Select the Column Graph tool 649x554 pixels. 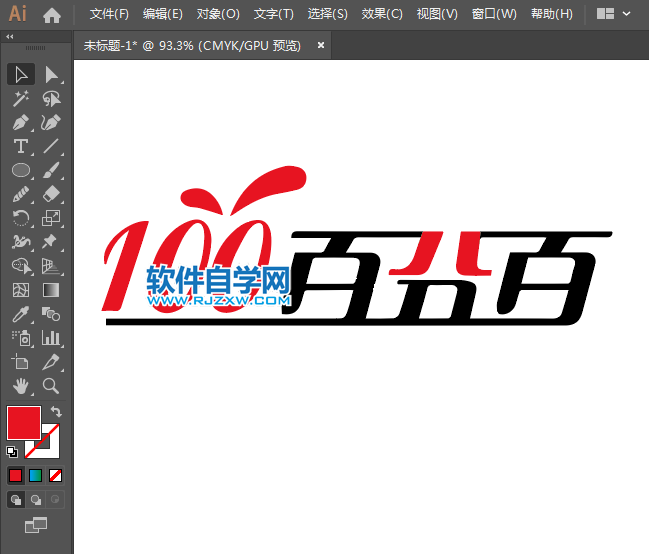51,338
